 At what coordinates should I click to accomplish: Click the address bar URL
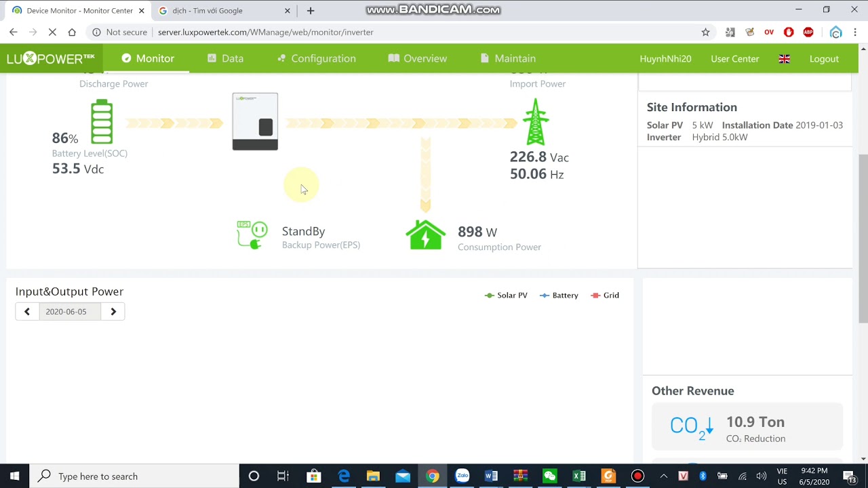[265, 32]
